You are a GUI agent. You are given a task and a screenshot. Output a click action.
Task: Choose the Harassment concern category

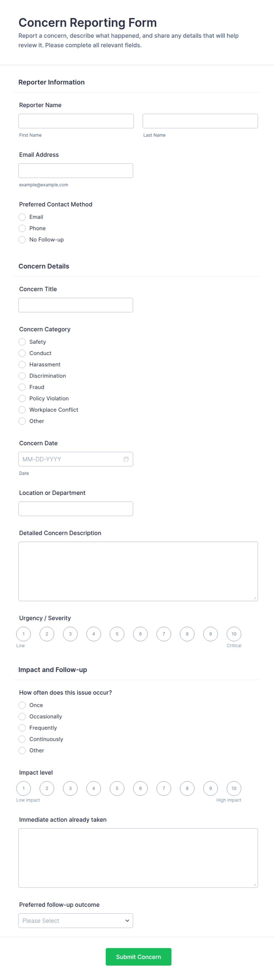pyautogui.click(x=22, y=365)
